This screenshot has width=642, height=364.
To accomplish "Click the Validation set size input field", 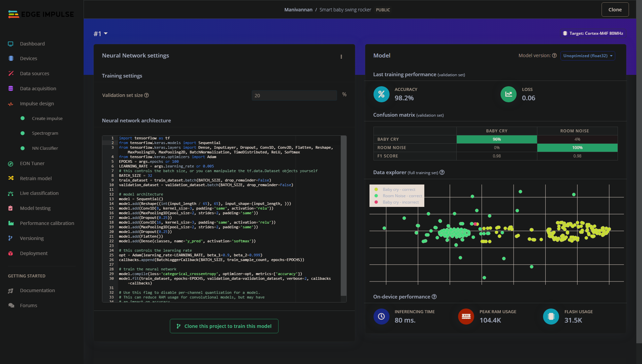I will tap(294, 96).
